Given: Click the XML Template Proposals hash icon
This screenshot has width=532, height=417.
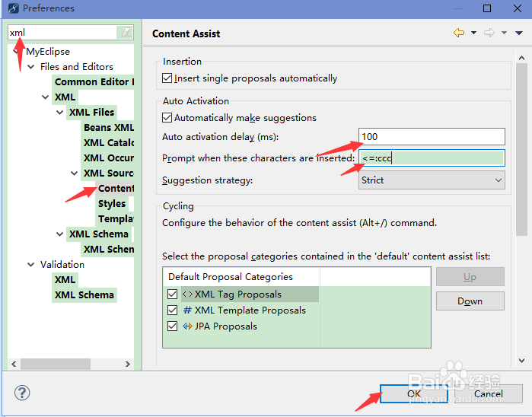Looking at the screenshot, I should pyautogui.click(x=187, y=310).
